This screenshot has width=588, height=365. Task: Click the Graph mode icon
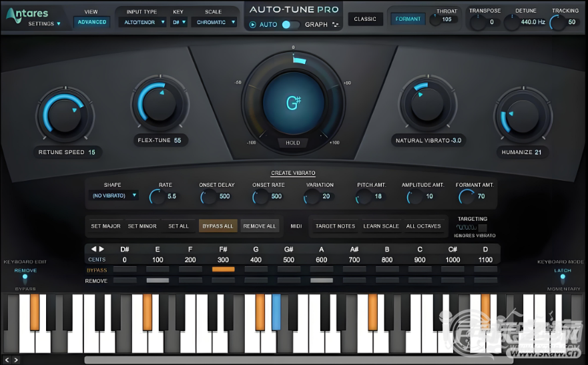point(335,25)
